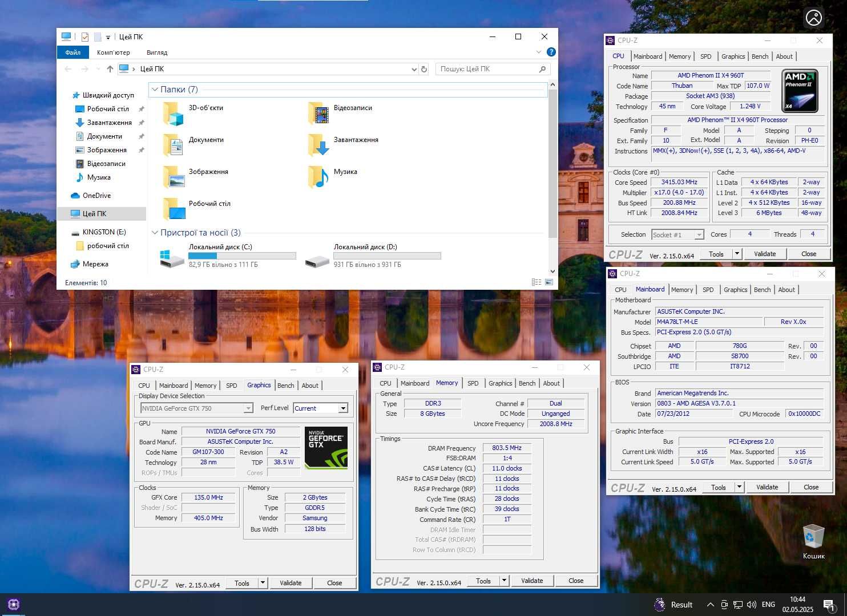
Task: Click the volume icon in system tray
Action: [x=751, y=605]
